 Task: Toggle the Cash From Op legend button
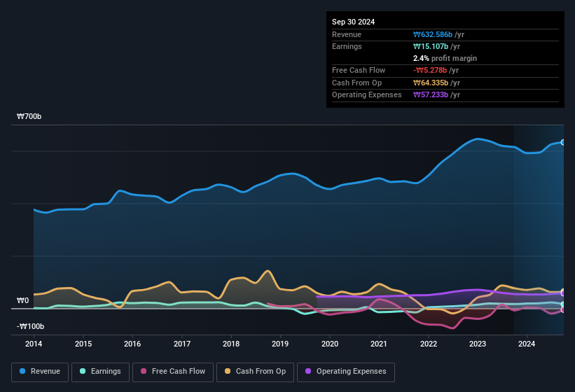click(255, 372)
